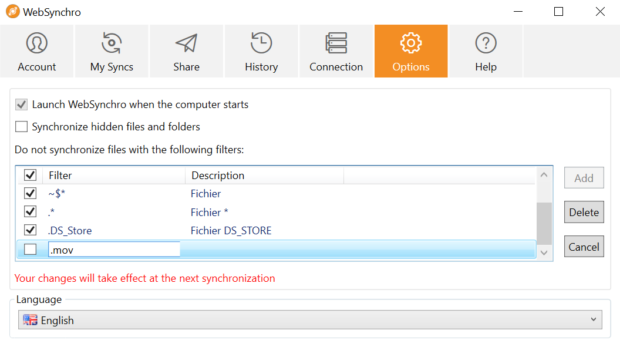This screenshot has height=364, width=620.
Task: Toggle Launch WebSynchro at startup checkbox
Action: pyautogui.click(x=21, y=105)
